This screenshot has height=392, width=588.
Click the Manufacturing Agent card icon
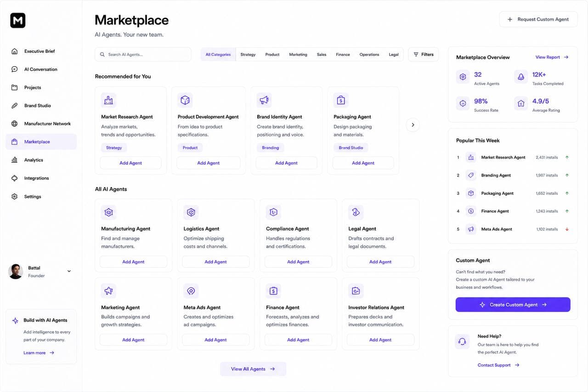click(x=108, y=212)
